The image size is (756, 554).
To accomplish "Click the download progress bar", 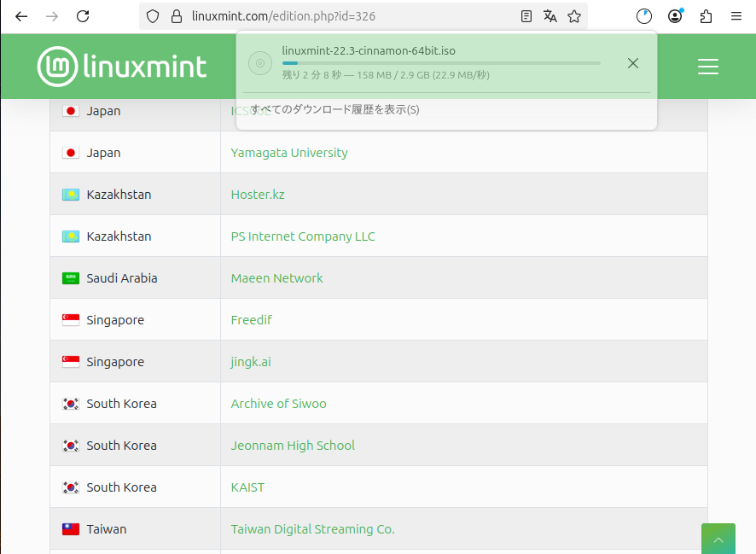I will [440, 63].
